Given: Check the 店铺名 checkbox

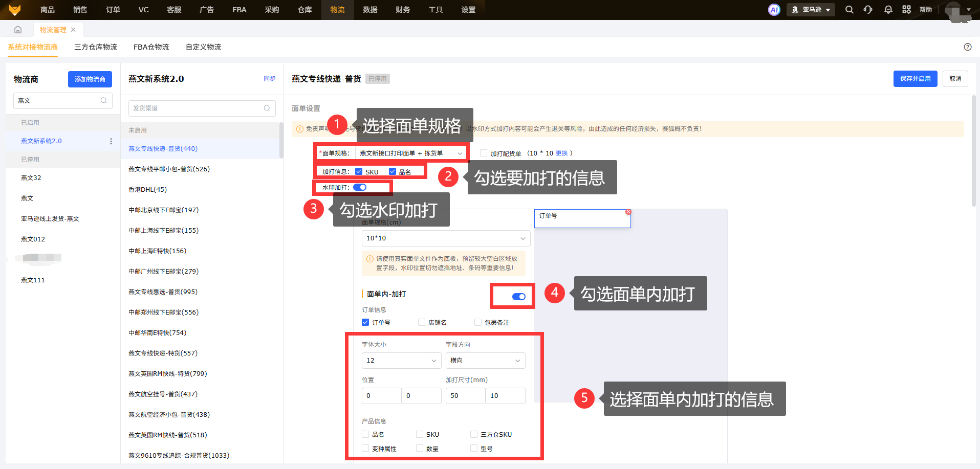Looking at the screenshot, I should (x=422, y=322).
